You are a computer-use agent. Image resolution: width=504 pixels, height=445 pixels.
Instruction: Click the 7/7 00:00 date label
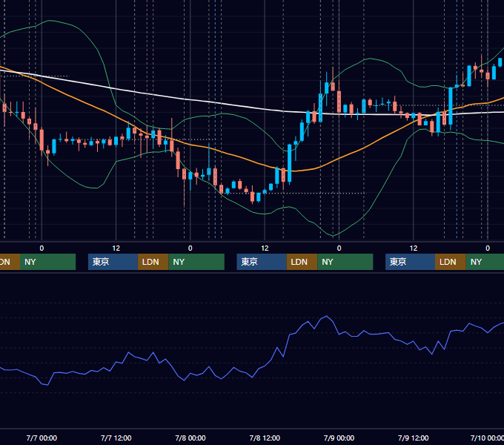42,438
